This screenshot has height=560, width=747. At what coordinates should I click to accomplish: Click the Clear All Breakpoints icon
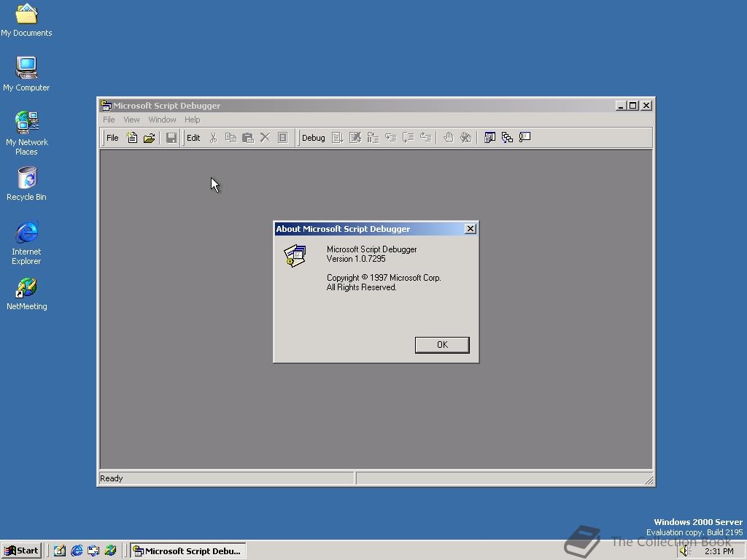[466, 138]
